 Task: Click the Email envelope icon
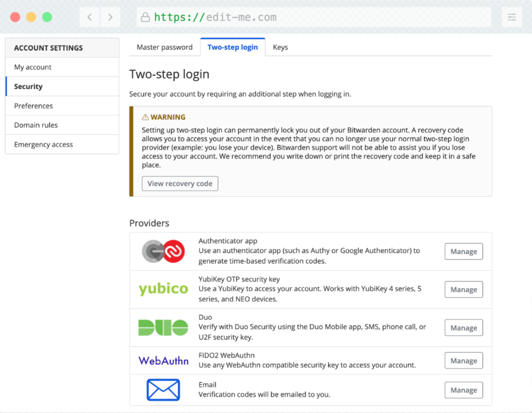point(163,390)
